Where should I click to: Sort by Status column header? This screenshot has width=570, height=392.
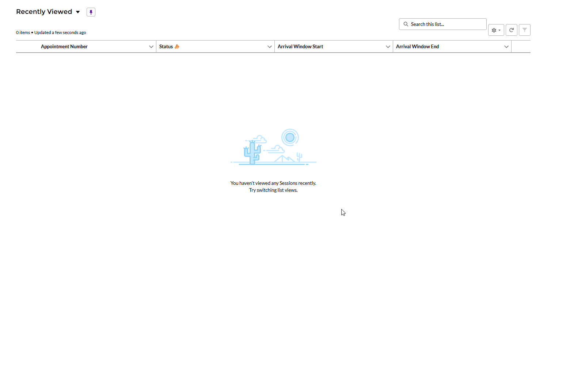point(166,46)
